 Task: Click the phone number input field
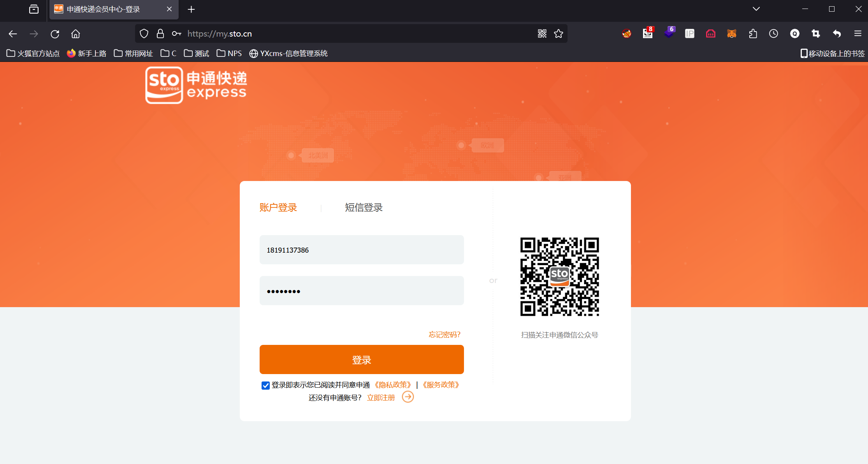pos(362,250)
